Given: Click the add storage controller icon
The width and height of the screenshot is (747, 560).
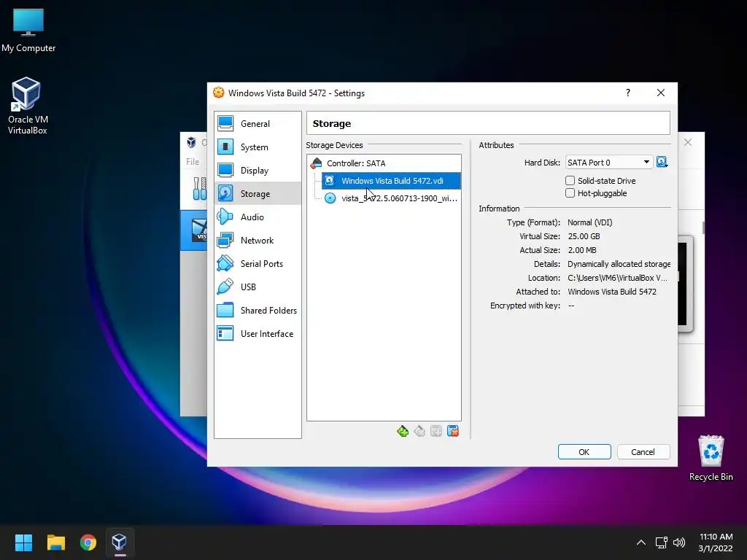Looking at the screenshot, I should point(403,432).
